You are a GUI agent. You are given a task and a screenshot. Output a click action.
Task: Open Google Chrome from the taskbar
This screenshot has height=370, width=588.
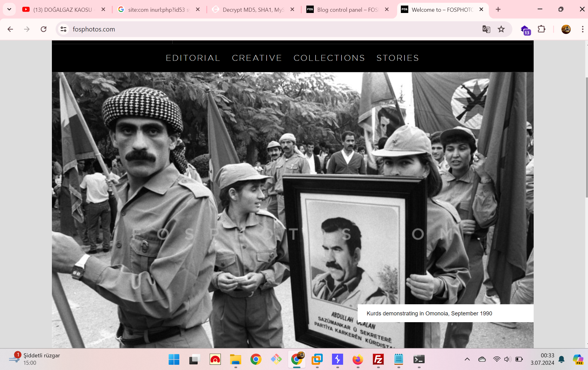point(256,359)
